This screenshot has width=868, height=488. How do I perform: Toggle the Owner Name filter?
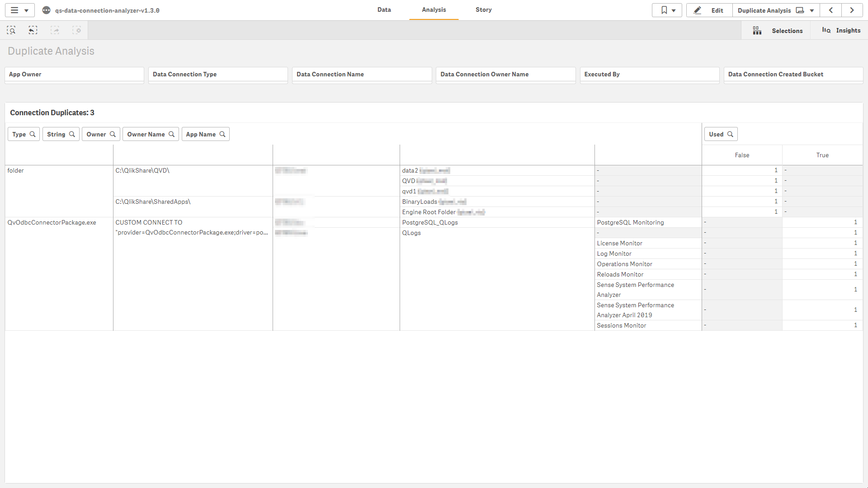click(x=151, y=134)
